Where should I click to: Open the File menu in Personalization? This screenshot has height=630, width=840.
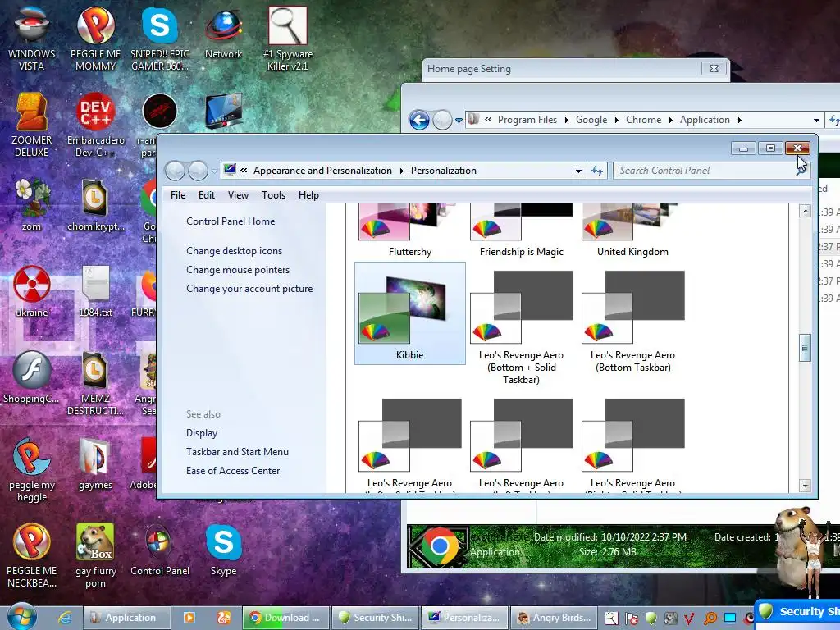(178, 195)
